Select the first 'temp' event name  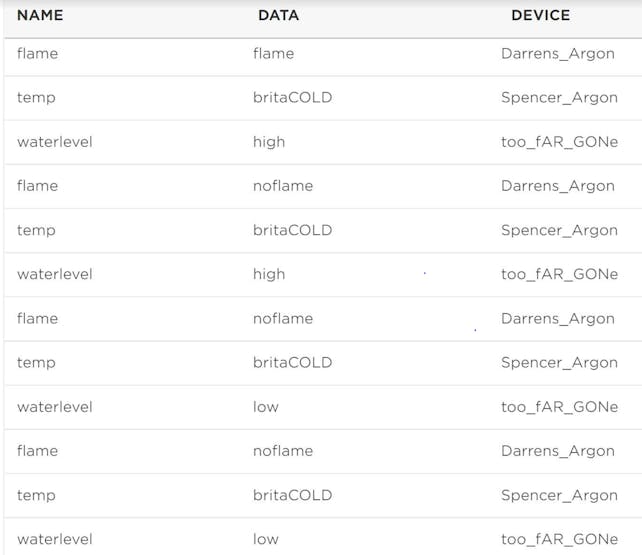point(36,98)
